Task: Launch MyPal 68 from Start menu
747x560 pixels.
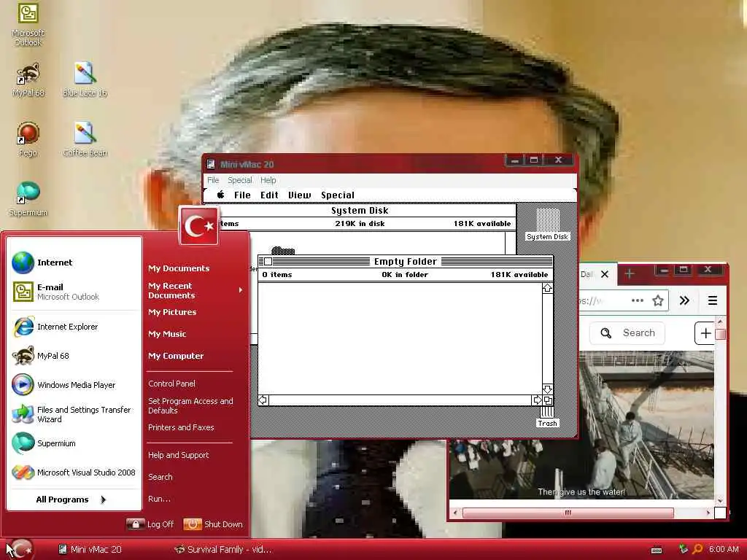Action: (x=75, y=356)
